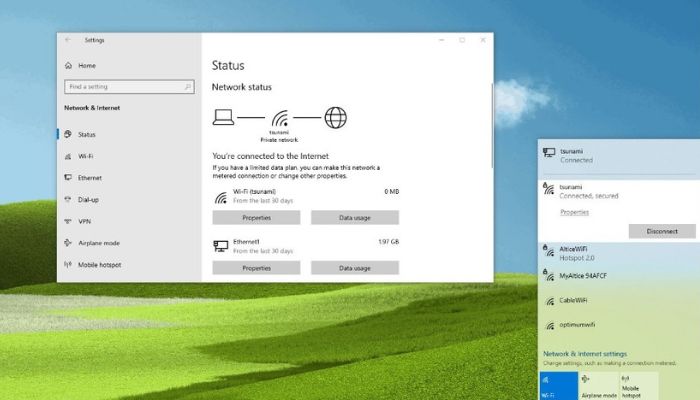The width and height of the screenshot is (700, 400).
Task: Click the ethernet icon in network flyout
Action: 549,153
